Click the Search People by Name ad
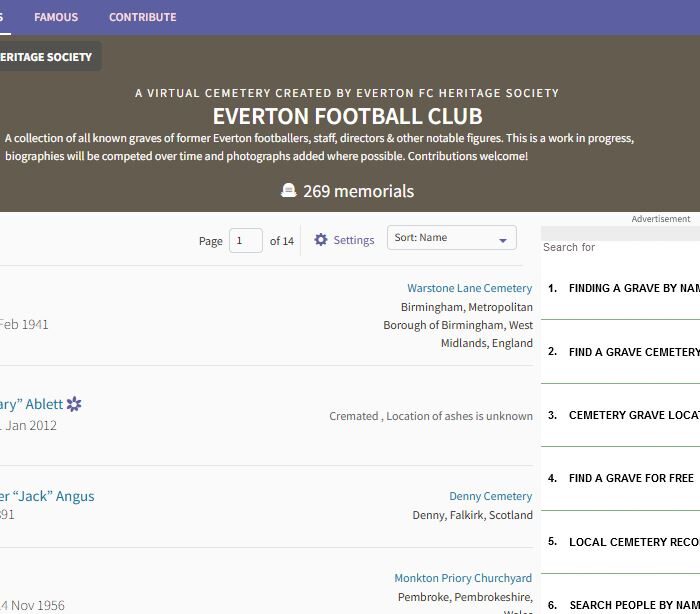 [x=633, y=605]
